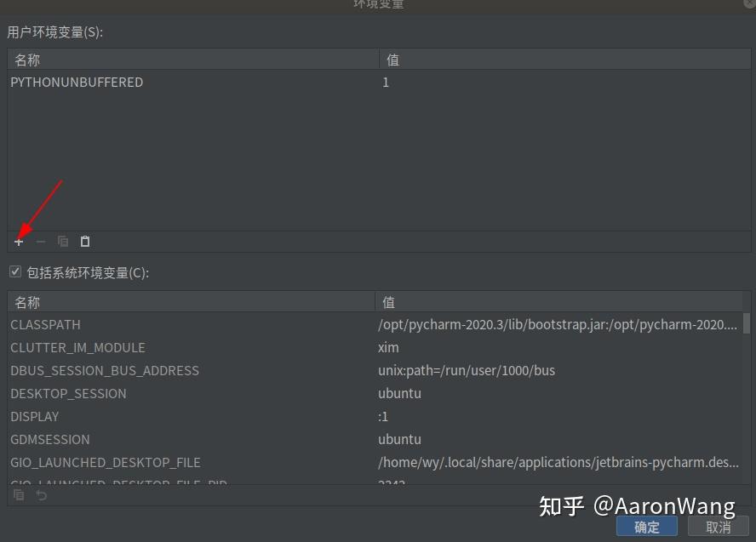
Task: Copy the user environment variables
Action: pos(62,241)
